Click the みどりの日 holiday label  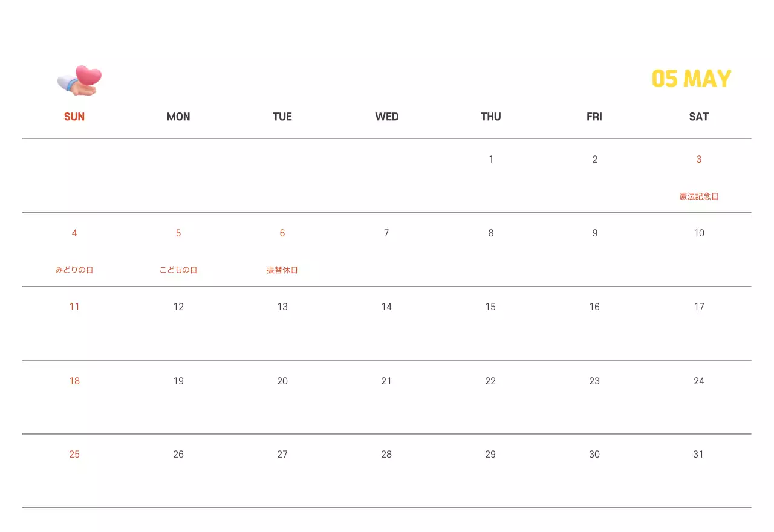pyautogui.click(x=74, y=270)
